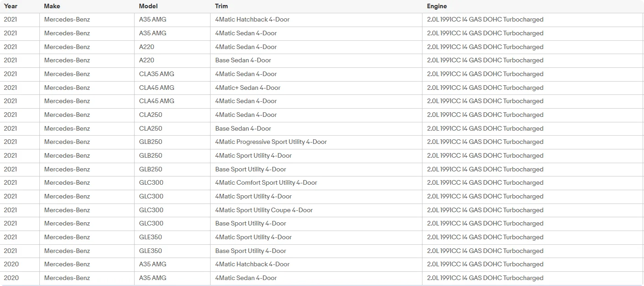This screenshot has height=286, width=644.
Task: Click the GLB250 Base Sport Utility trim
Action: pos(250,169)
